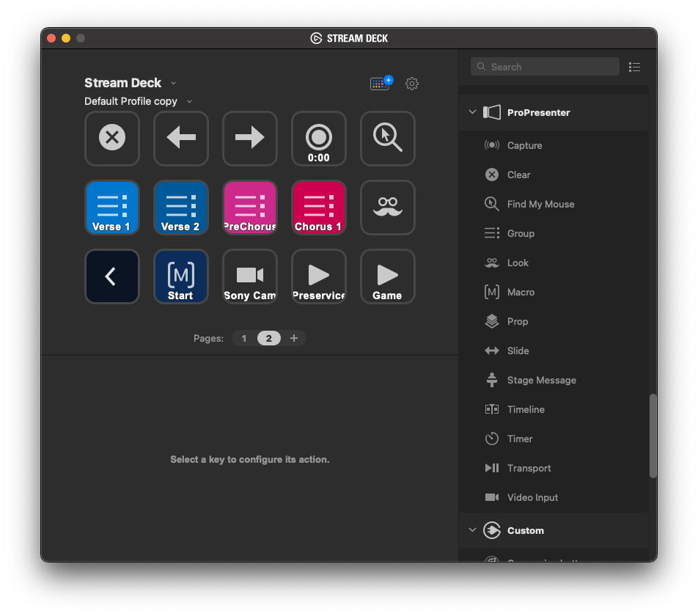The width and height of the screenshot is (698, 616).
Task: Switch to page 1
Action: point(244,338)
